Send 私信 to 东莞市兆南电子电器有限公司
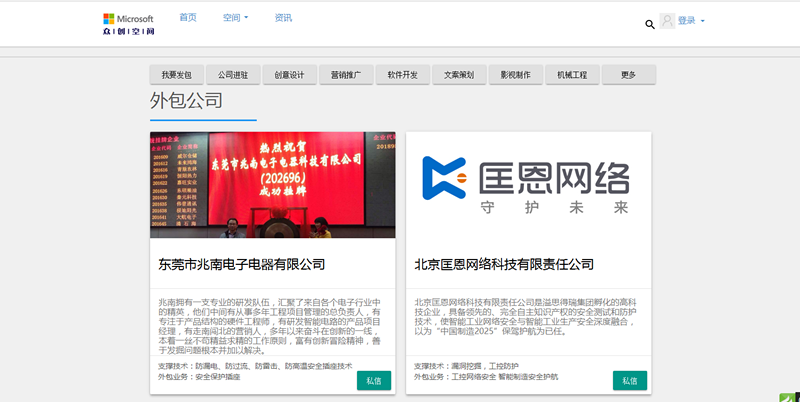The image size is (800, 402). (373, 381)
